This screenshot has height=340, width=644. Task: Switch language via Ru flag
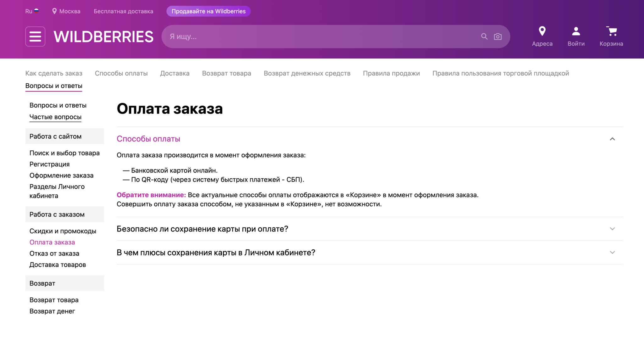32,11
